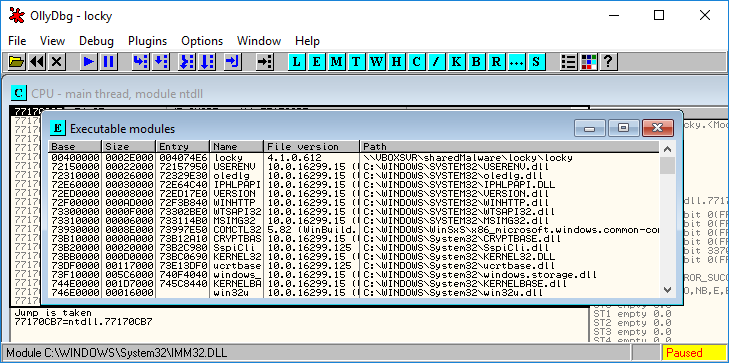This screenshot has width=729, height=363.
Task: Select the WTSAPI32 module row
Action: tap(354, 211)
